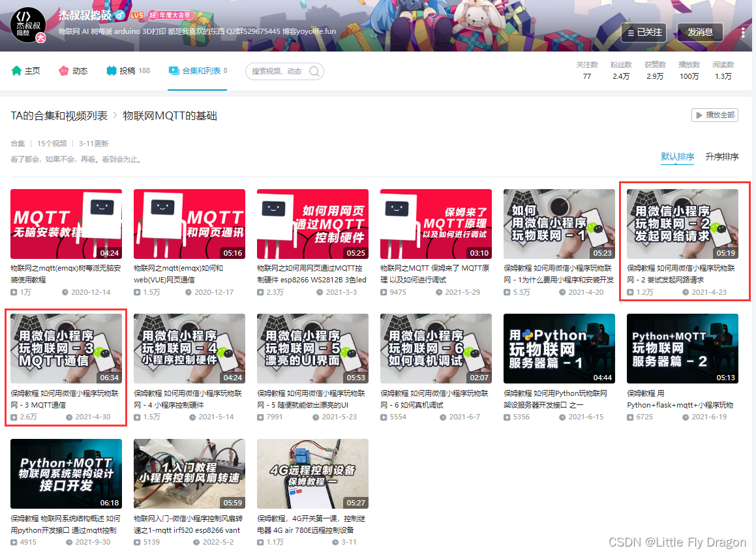Click the 已关注 following button

pyautogui.click(x=644, y=33)
